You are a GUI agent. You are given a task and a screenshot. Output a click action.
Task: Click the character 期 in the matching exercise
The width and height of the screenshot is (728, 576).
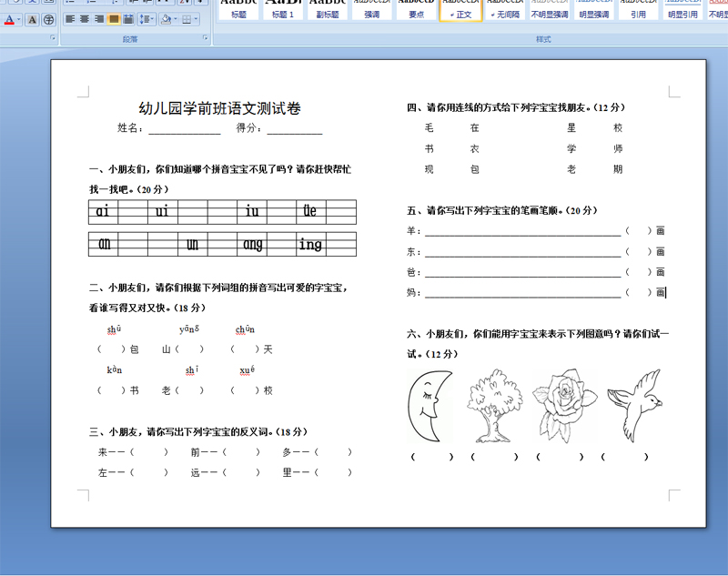pyautogui.click(x=618, y=169)
